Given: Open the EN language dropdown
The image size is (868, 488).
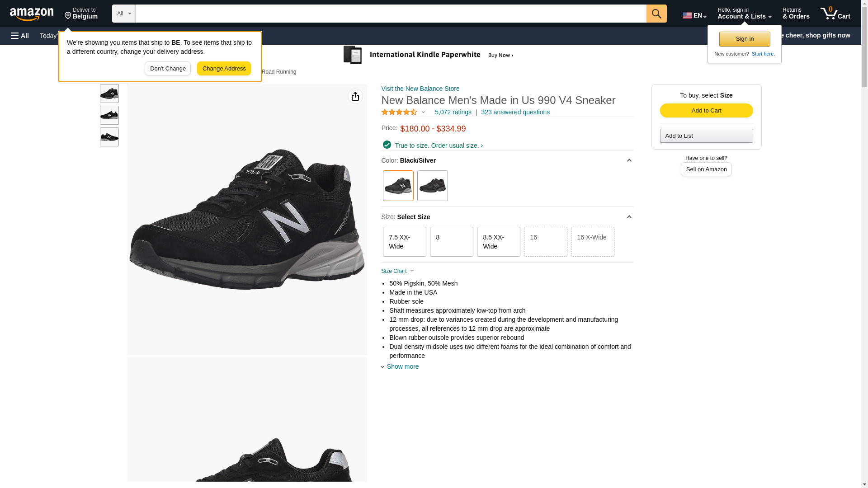Looking at the screenshot, I should [x=694, y=15].
